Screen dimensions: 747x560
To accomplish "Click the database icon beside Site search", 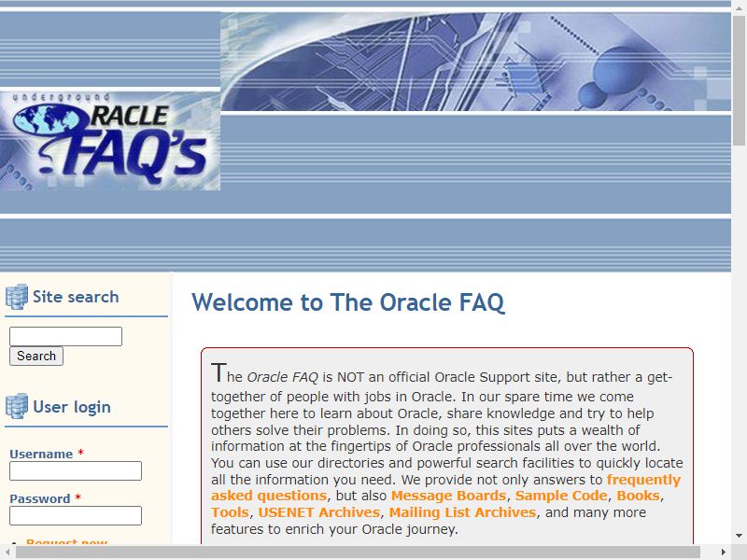I will click(x=17, y=297).
